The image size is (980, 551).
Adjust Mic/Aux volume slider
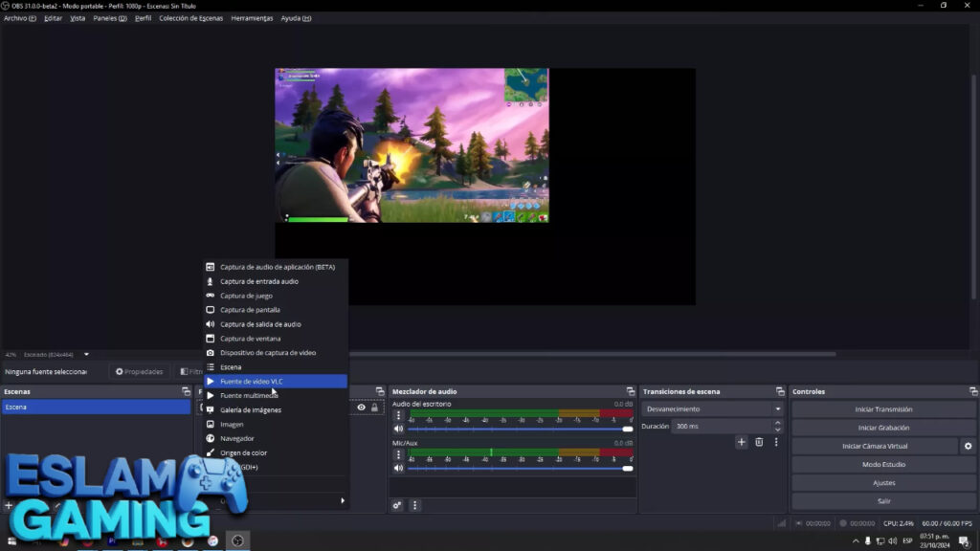pos(520,468)
